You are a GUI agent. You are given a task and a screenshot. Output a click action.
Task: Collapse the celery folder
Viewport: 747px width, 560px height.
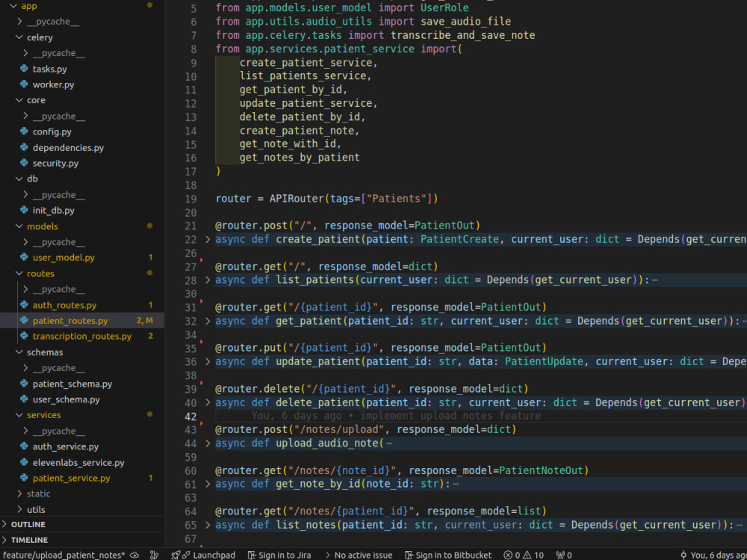(19, 37)
